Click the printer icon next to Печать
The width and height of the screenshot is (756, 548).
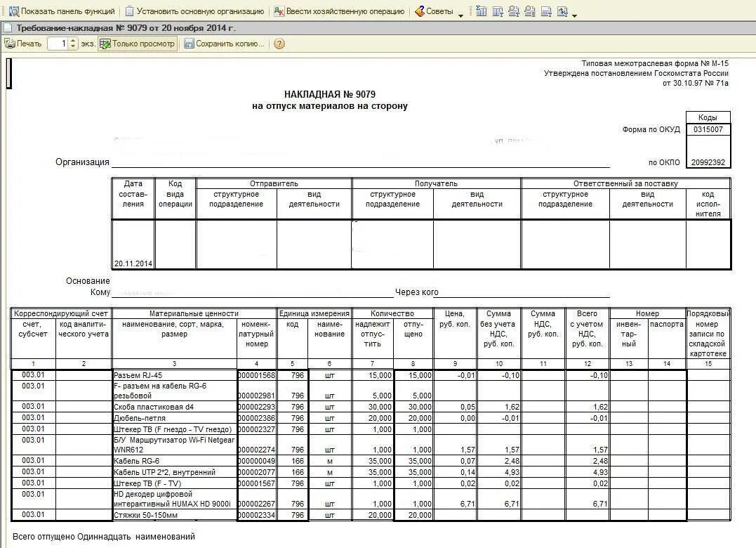(x=9, y=44)
